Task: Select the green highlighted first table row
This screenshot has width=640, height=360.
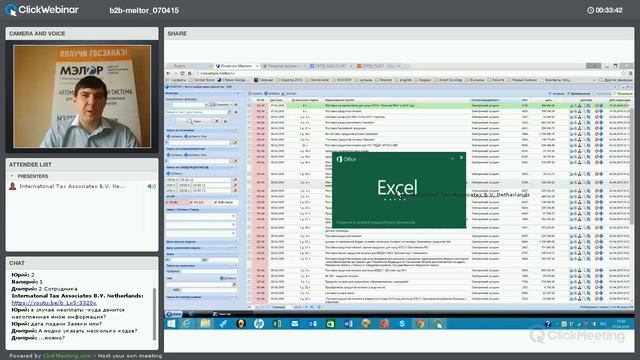Action: 439,105
